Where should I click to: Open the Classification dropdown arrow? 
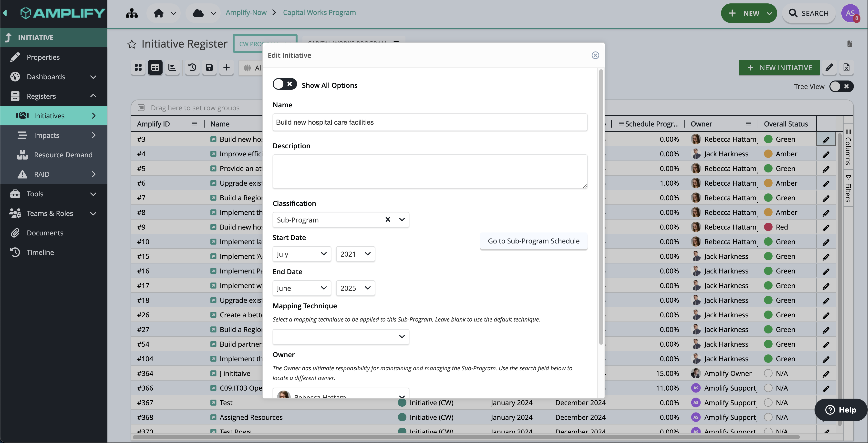coord(402,220)
